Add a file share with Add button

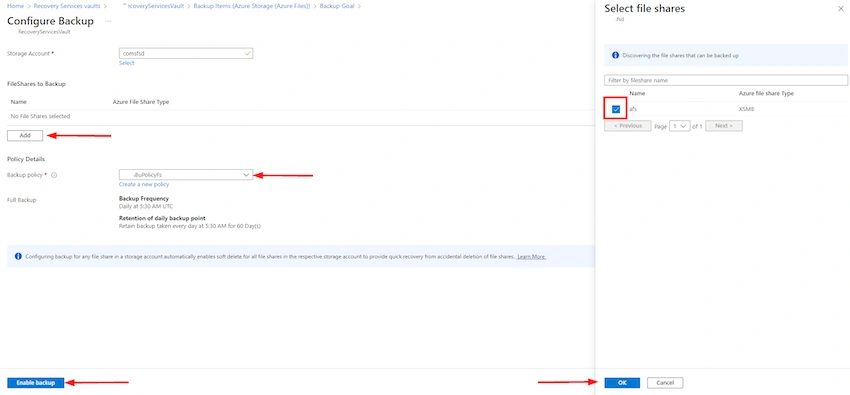(x=25, y=135)
